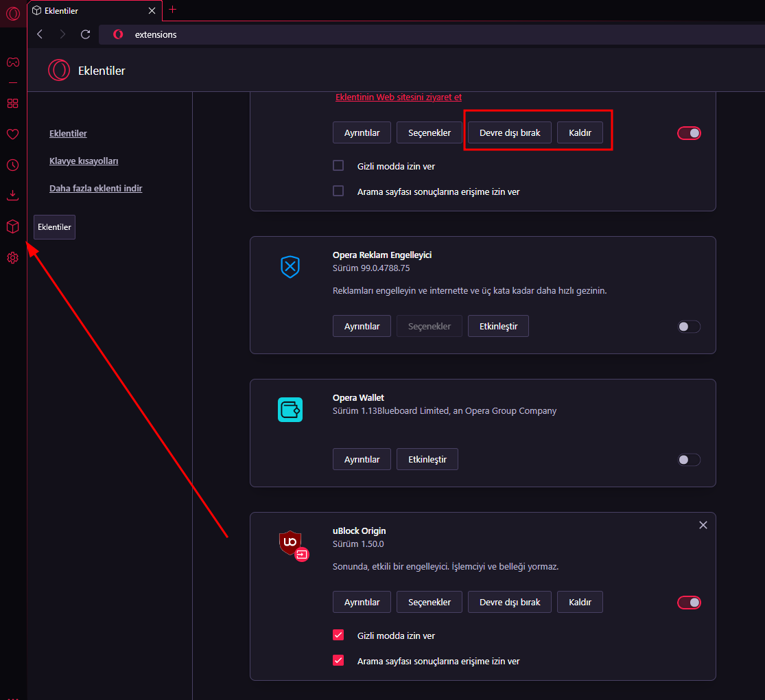Image resolution: width=765 pixels, height=700 pixels.
Task: Click Sürüm 99.0.4788.75 version text
Action: pyautogui.click(x=370, y=268)
